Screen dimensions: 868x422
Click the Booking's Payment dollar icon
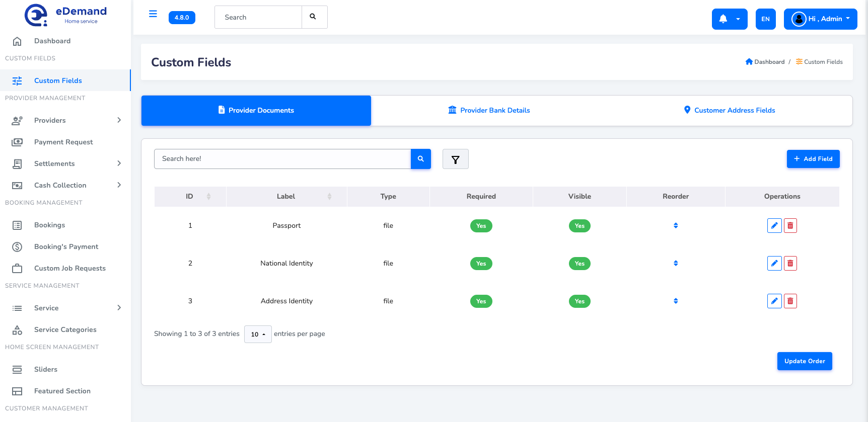click(17, 246)
